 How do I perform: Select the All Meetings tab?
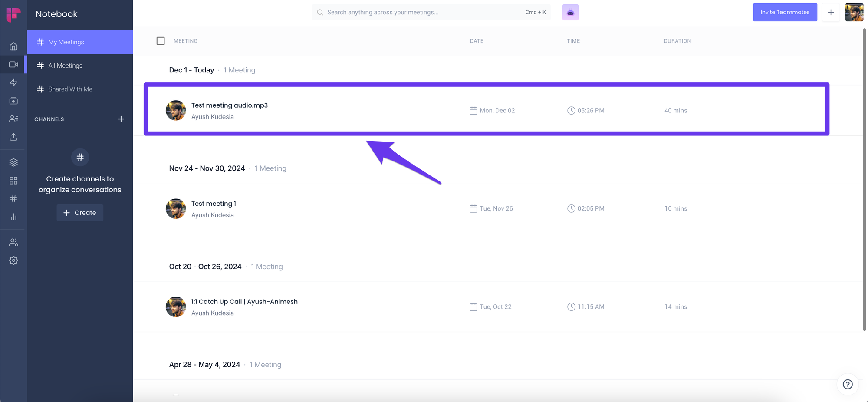click(80, 66)
